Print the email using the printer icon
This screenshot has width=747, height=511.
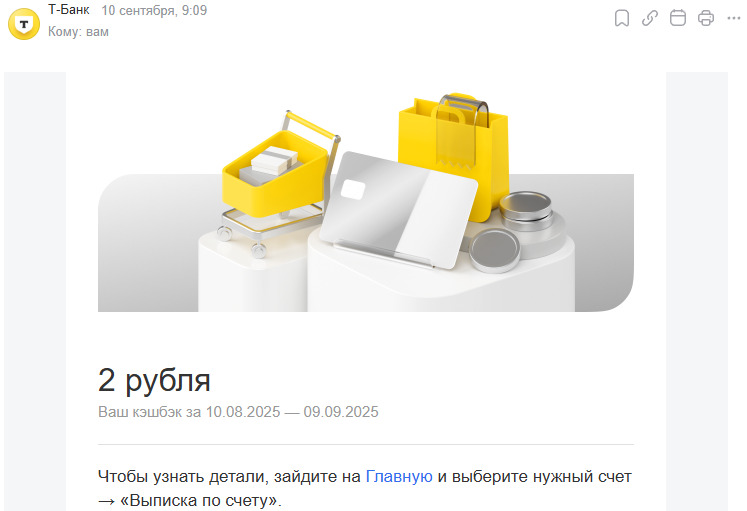706,18
